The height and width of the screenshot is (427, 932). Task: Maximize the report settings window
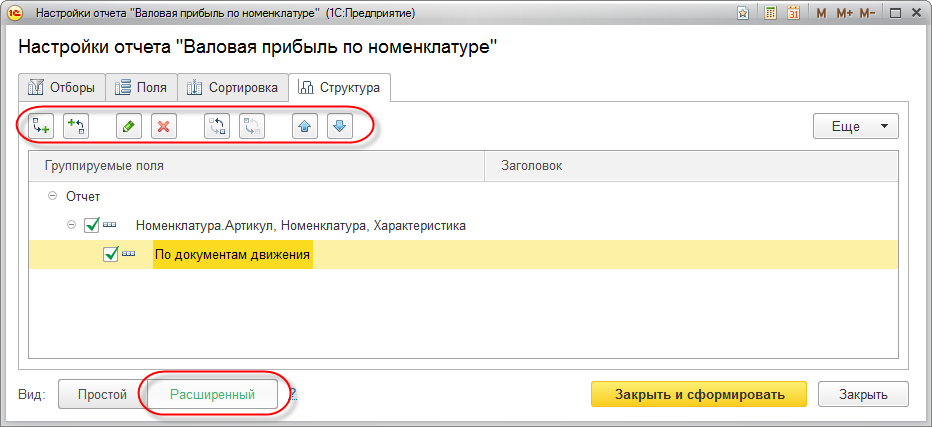[896, 13]
